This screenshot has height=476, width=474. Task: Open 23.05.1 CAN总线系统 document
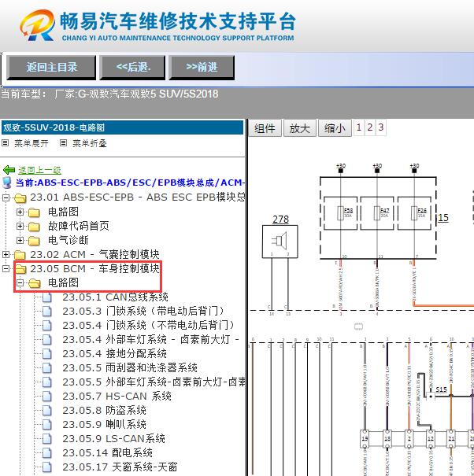pyautogui.click(x=115, y=297)
